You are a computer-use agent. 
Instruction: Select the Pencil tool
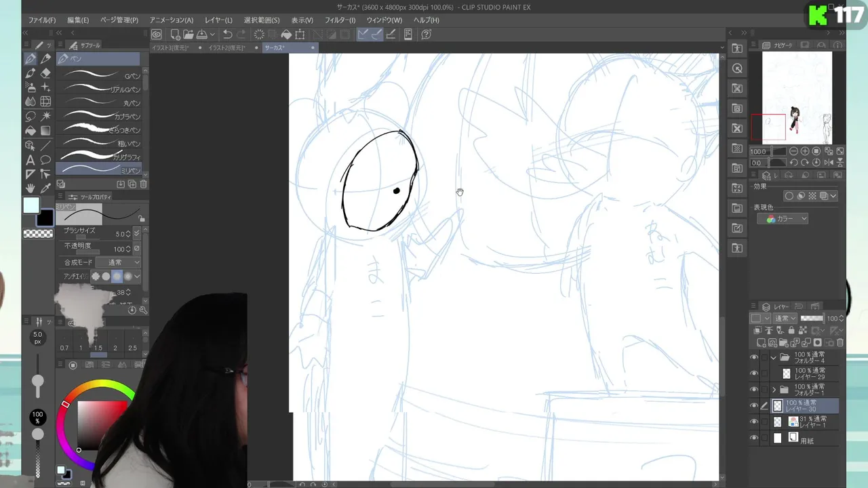pyautogui.click(x=45, y=60)
